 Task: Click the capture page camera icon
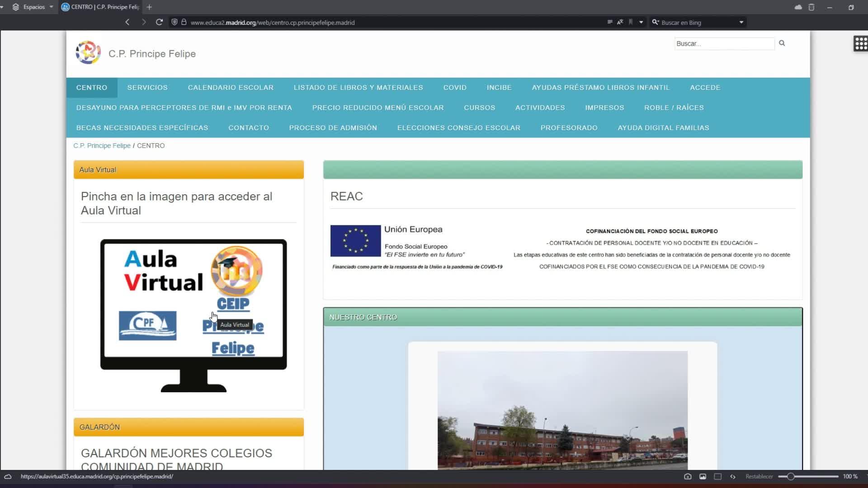click(x=688, y=476)
